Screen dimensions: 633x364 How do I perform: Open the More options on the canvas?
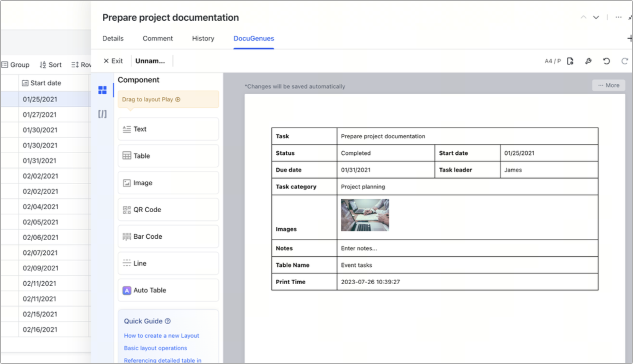(608, 85)
